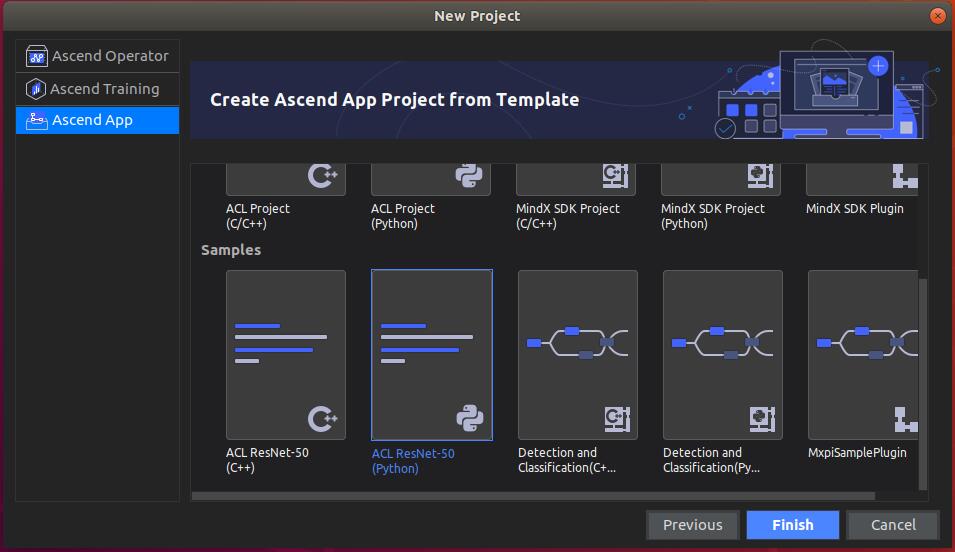
Task: Click the MindX SDK Plugin label
Action: coord(855,208)
